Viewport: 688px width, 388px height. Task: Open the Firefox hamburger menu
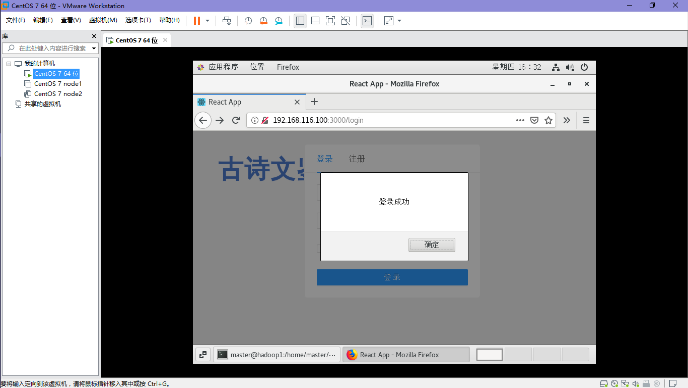(x=586, y=120)
